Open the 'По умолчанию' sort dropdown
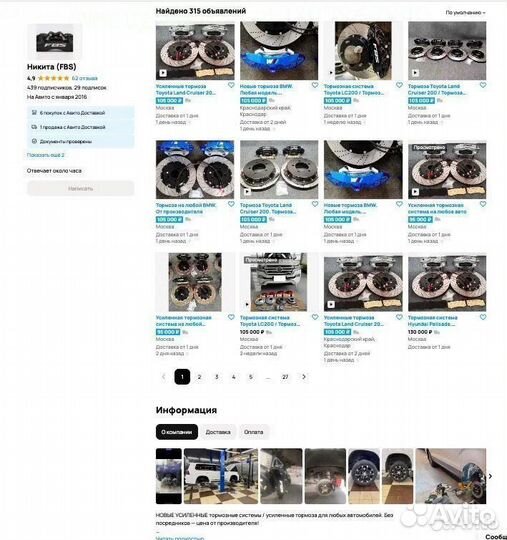The height and width of the screenshot is (540, 507). (465, 13)
